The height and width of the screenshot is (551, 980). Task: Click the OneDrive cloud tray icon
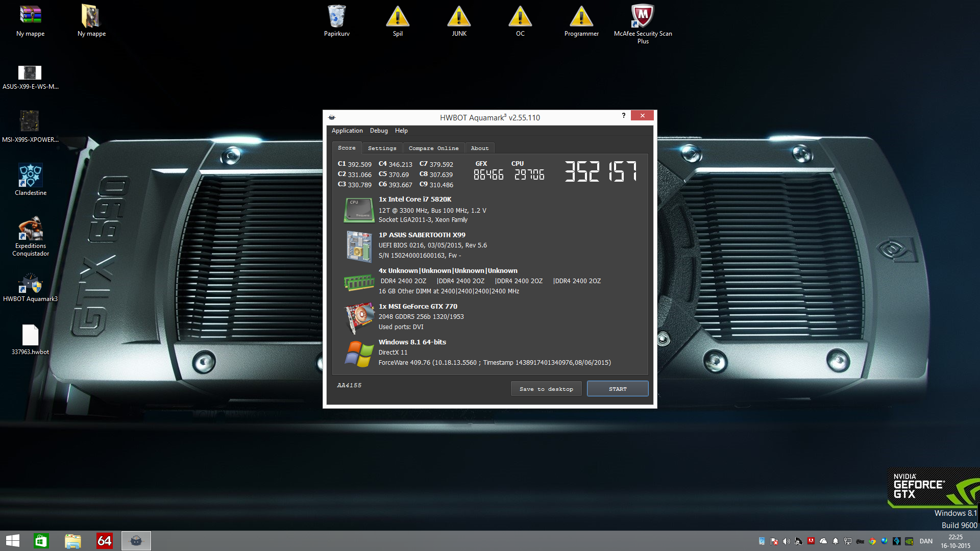pos(823,541)
